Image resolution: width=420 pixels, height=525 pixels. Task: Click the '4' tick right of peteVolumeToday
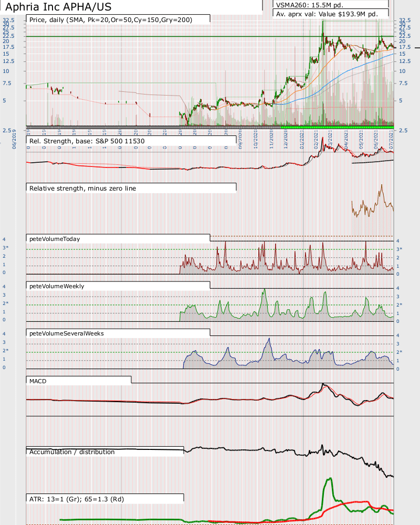click(x=398, y=241)
